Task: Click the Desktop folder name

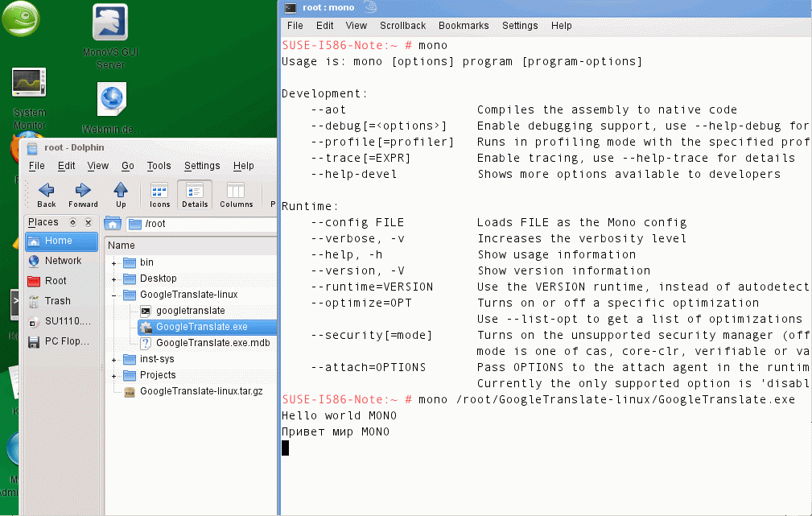Action: pos(158,279)
